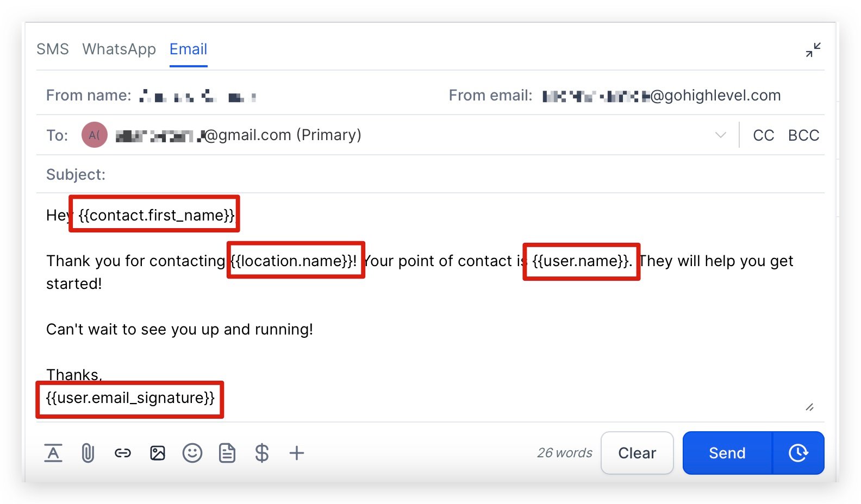Screen dimensions: 861x504
Task: Click the insert image icon
Action: click(158, 453)
